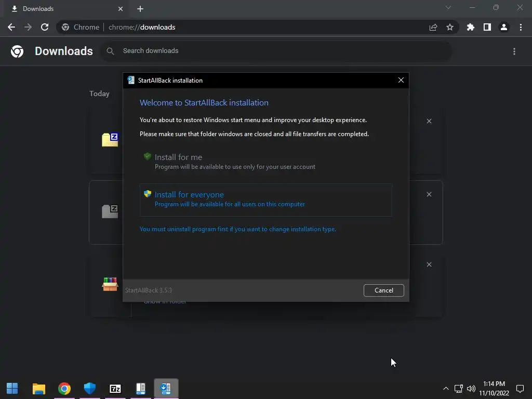Click the green shield beside Install for me
Image resolution: width=532 pixels, height=399 pixels.
tap(147, 156)
